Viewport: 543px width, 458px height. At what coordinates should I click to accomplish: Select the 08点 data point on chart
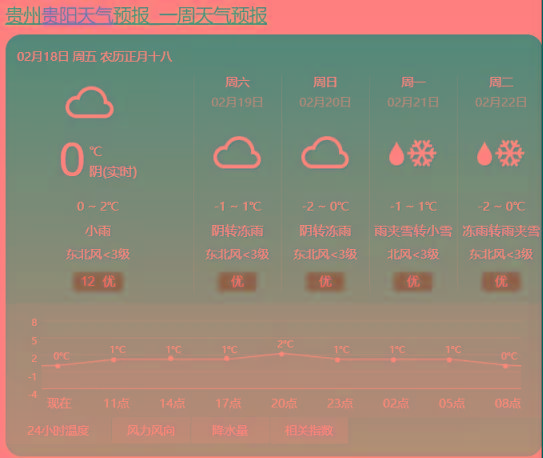[506, 366]
